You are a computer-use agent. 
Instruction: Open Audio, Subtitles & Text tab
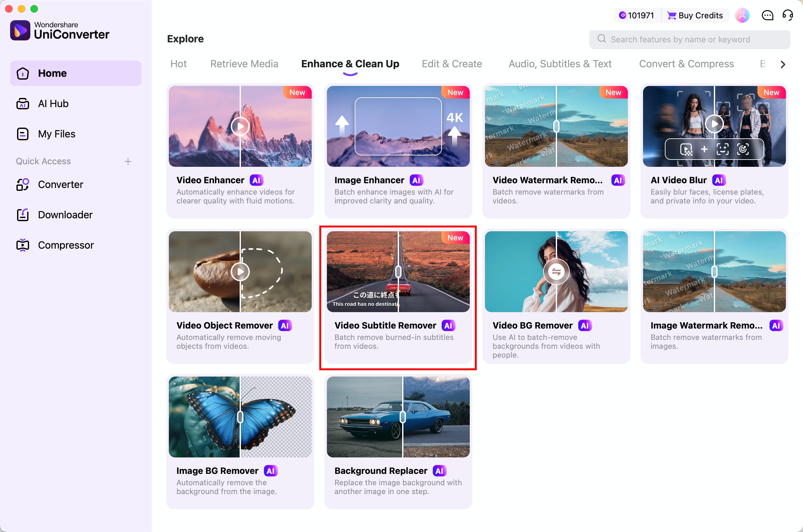coord(560,64)
